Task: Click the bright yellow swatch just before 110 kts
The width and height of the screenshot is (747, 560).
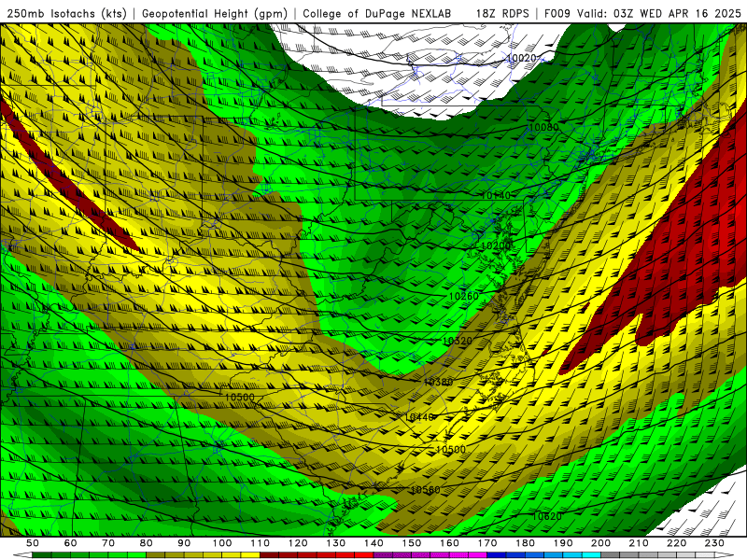Action: tap(250, 555)
